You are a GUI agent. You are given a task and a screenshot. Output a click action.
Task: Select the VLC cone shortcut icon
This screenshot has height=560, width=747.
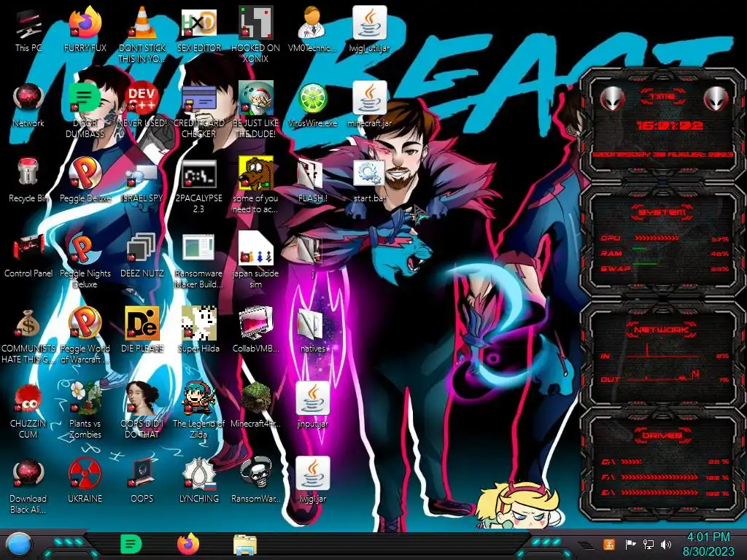(x=142, y=23)
